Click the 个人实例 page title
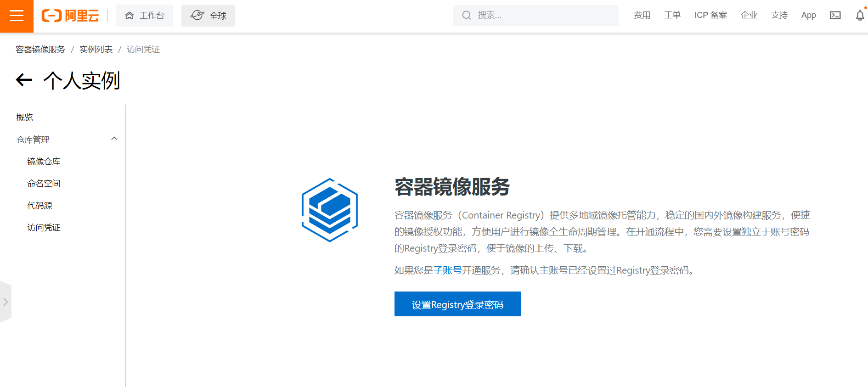Screen dimensions: 868x387 coord(82,81)
